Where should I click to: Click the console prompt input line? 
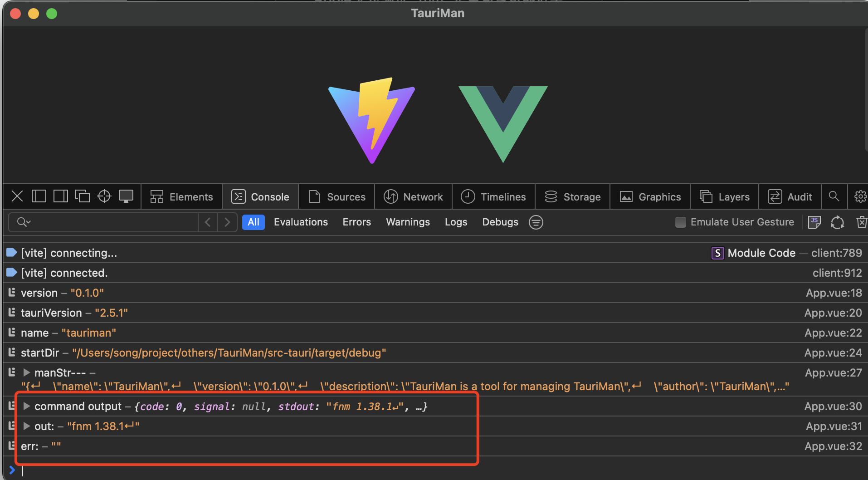tap(435, 470)
